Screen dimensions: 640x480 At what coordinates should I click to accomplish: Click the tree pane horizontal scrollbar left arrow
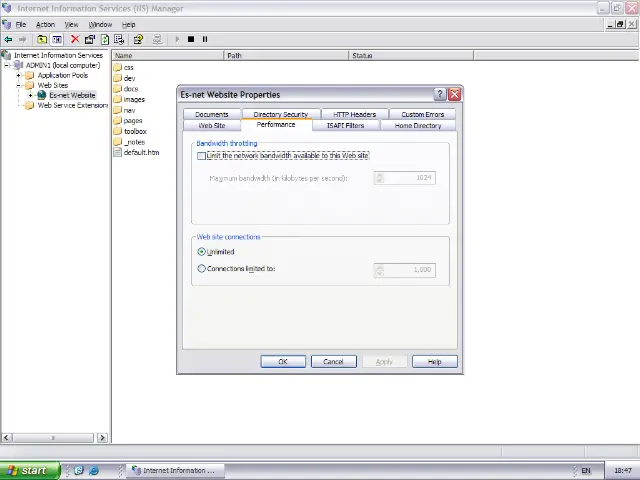pos(6,438)
